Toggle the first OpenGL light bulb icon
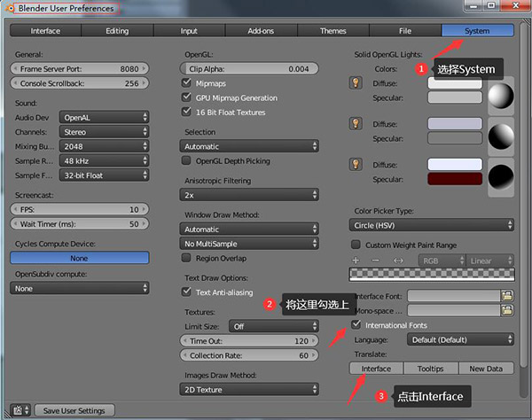532x420 pixels. [x=356, y=84]
